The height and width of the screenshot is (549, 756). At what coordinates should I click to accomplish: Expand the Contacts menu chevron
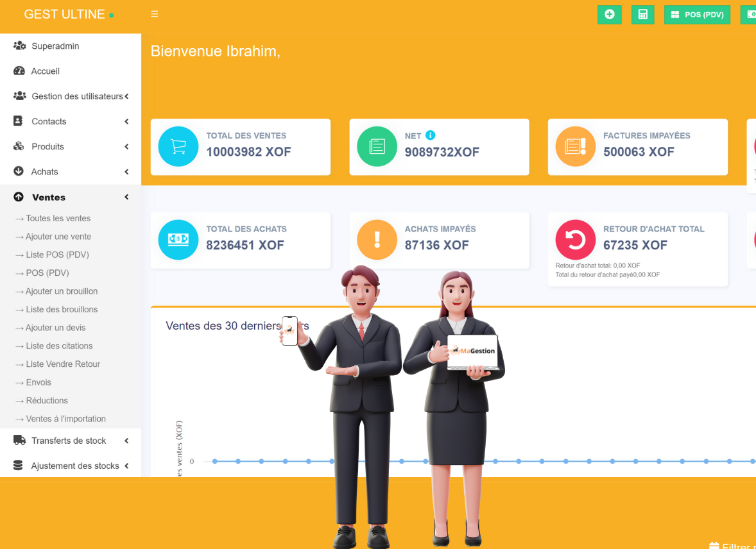click(x=126, y=121)
